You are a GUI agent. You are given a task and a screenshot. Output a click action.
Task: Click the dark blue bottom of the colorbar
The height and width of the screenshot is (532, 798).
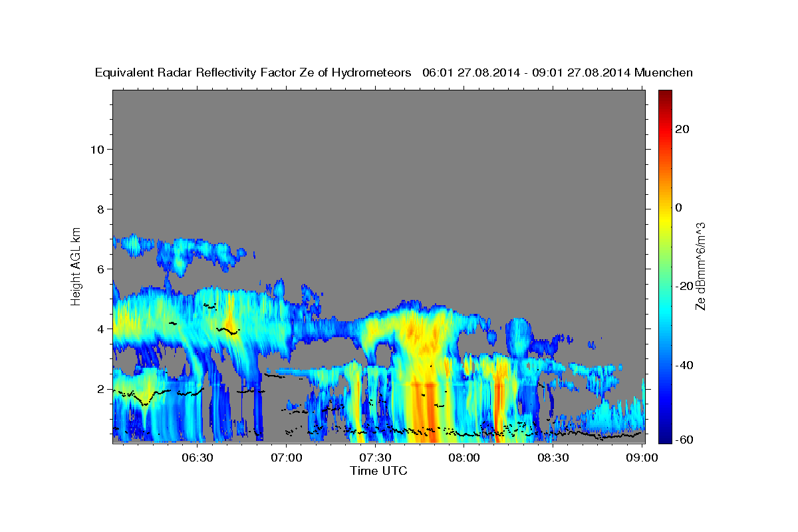(x=665, y=436)
